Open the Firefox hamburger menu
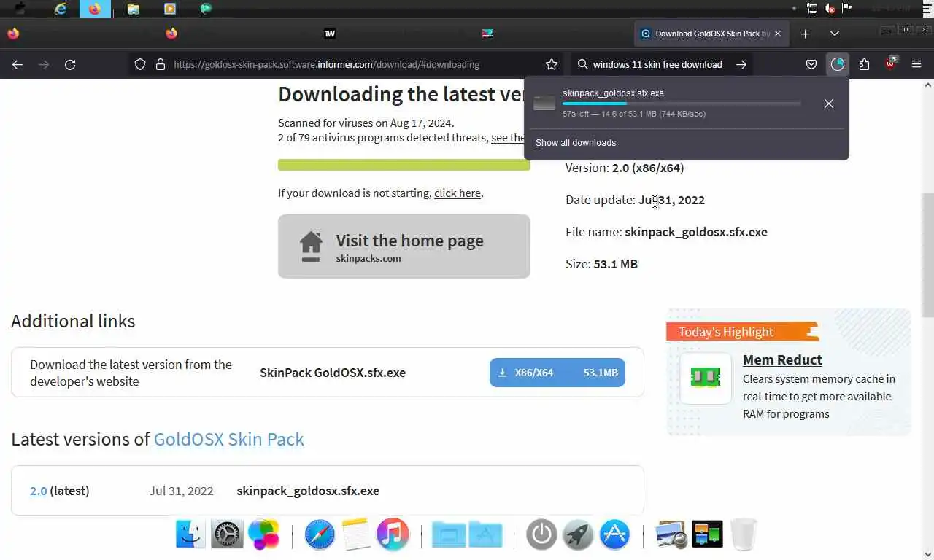 coord(916,64)
